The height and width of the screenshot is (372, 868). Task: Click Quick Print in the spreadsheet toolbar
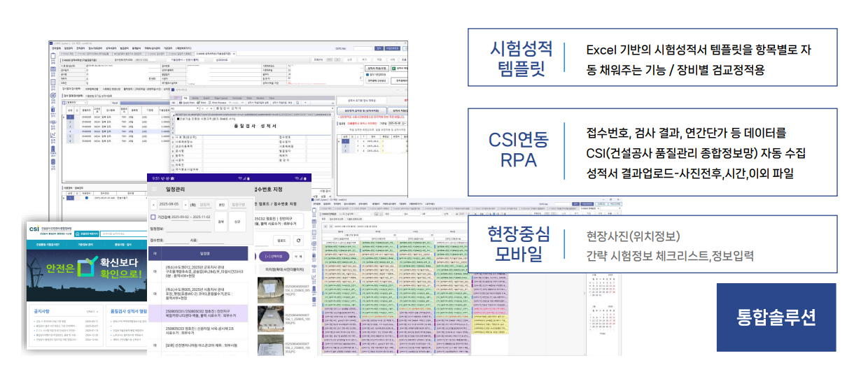click(x=186, y=103)
